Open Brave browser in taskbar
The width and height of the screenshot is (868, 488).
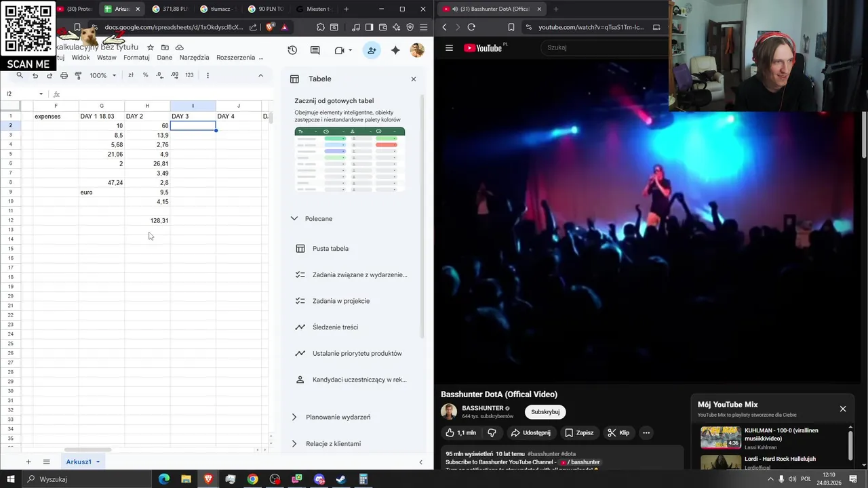point(208,479)
